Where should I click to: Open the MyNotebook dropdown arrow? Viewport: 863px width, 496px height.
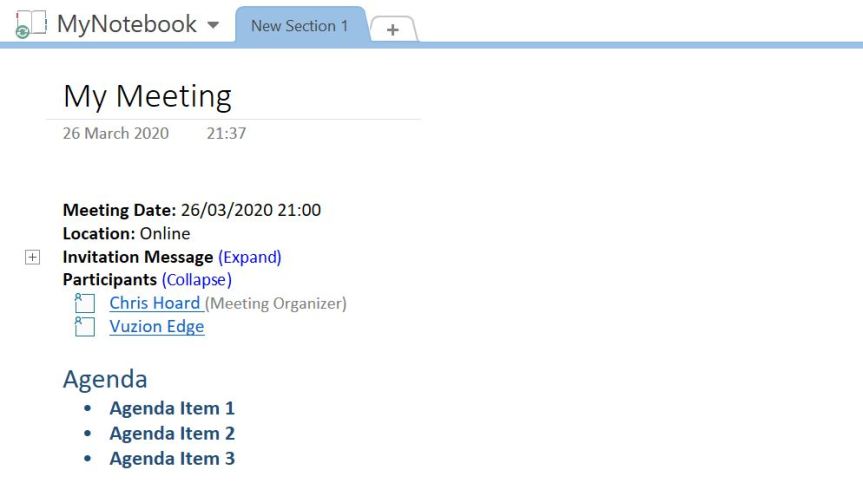pos(213,26)
